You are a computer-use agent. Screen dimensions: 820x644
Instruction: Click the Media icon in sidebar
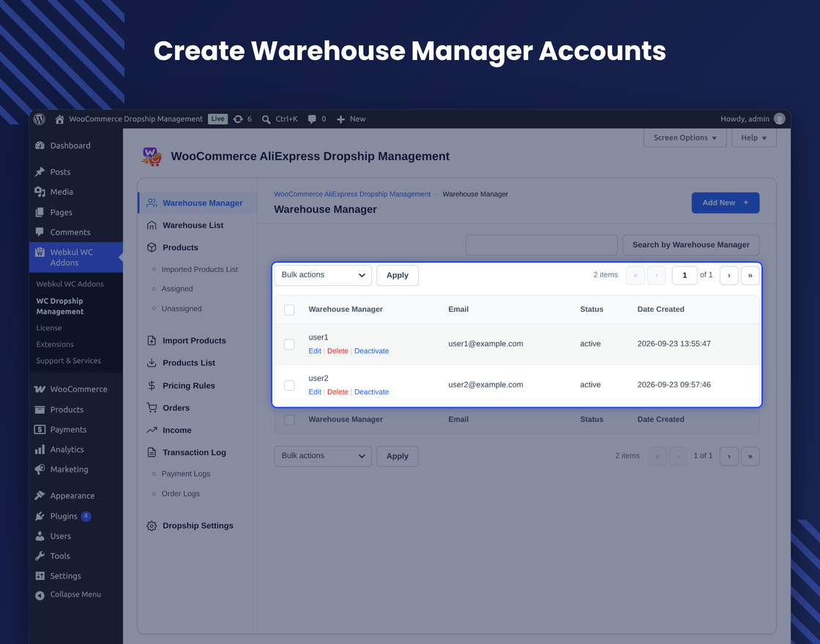click(40, 192)
